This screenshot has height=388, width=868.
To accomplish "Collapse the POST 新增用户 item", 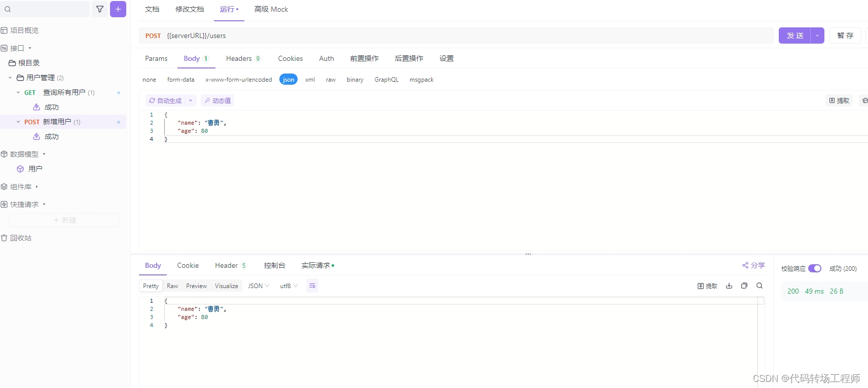I will [18, 122].
